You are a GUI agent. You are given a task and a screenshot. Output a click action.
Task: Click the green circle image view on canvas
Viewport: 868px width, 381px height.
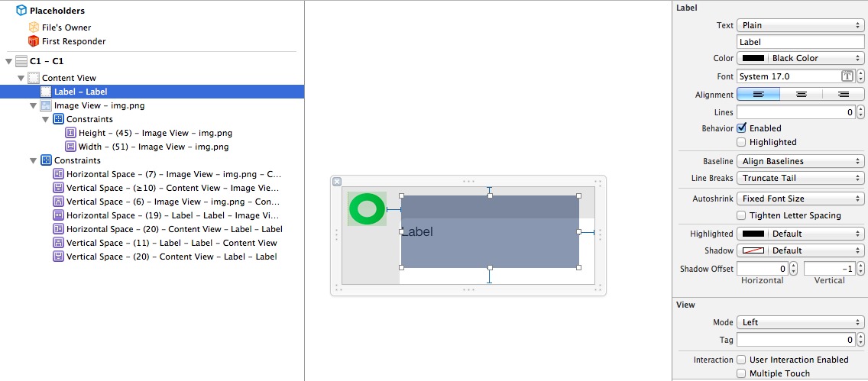point(367,208)
